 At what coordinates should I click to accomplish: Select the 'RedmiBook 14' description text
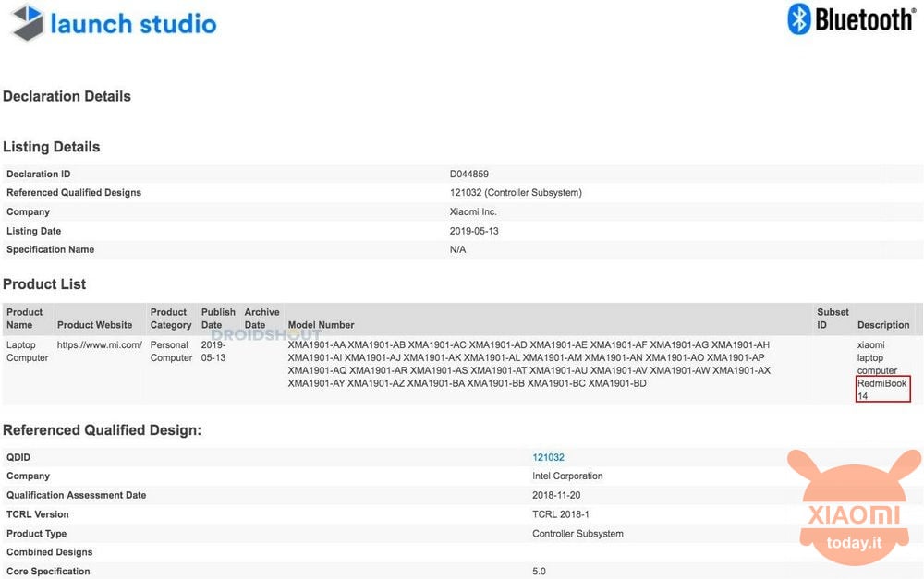click(x=882, y=390)
